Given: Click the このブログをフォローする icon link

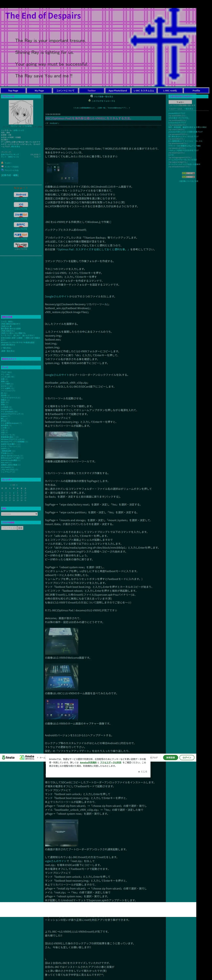Looking at the screenshot, I should 101,101.
